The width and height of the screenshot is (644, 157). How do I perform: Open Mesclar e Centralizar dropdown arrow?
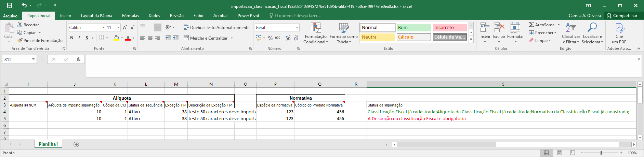(x=232, y=38)
